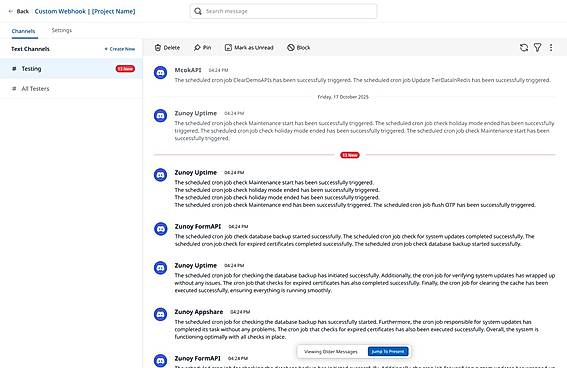
Task: Click the Mark as Unread icon
Action: [228, 48]
